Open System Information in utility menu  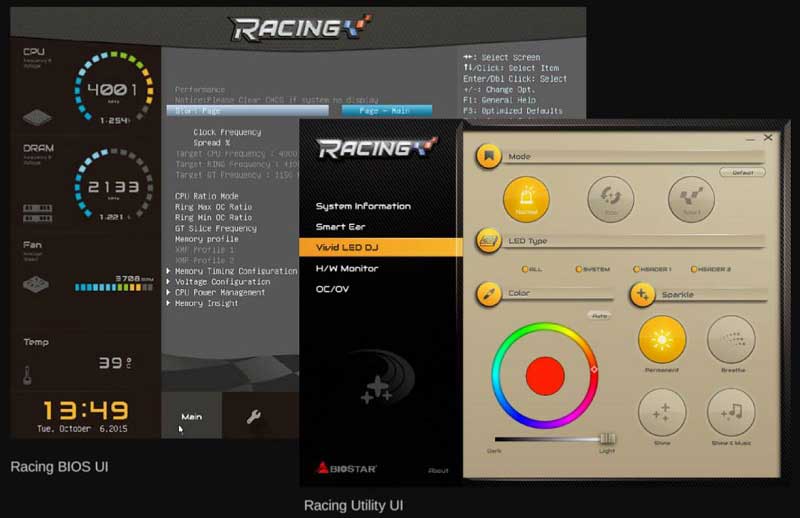(363, 206)
